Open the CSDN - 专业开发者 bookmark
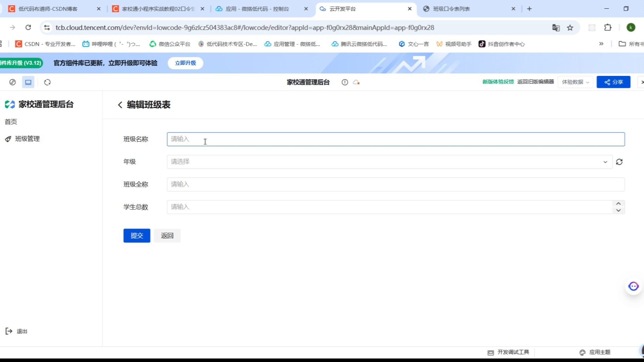 (45, 44)
